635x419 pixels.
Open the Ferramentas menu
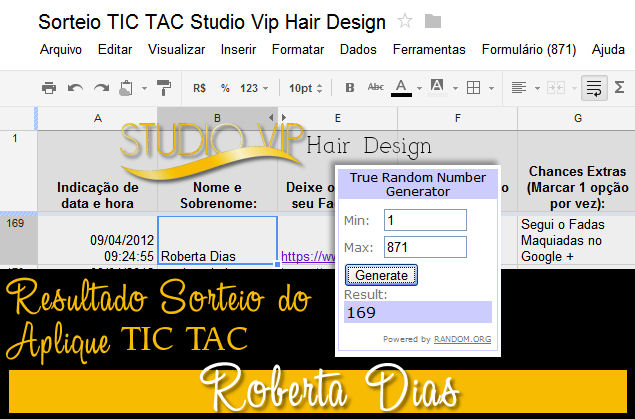[x=429, y=49]
